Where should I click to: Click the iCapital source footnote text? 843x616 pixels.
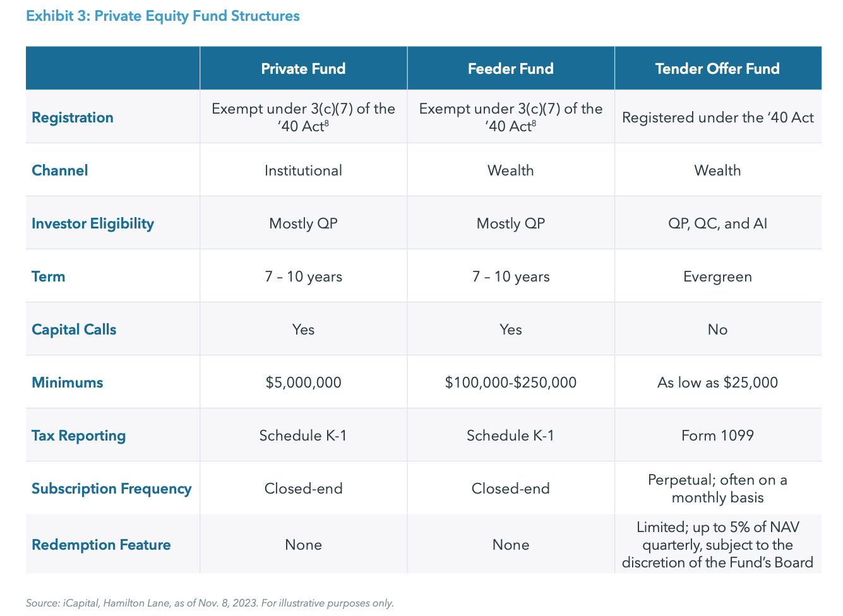click(210, 603)
